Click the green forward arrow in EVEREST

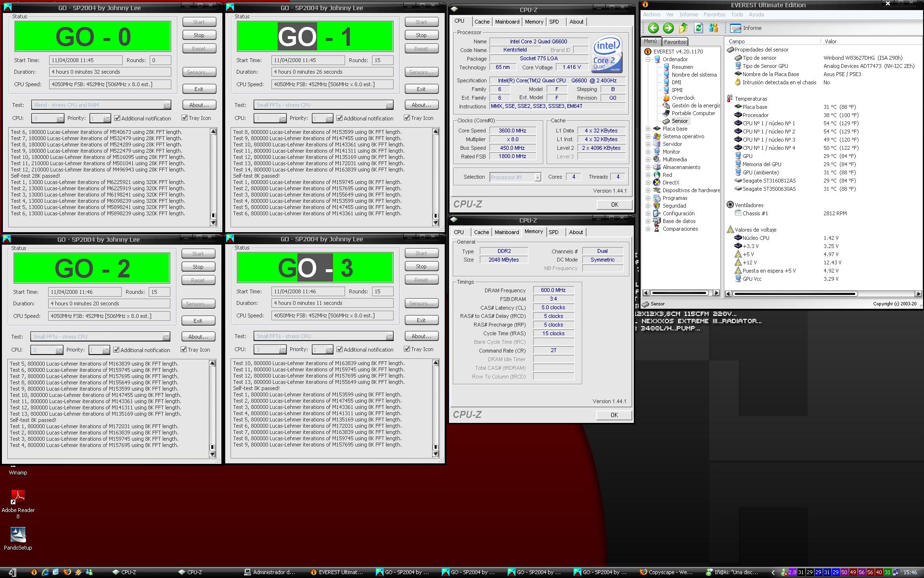coord(668,28)
